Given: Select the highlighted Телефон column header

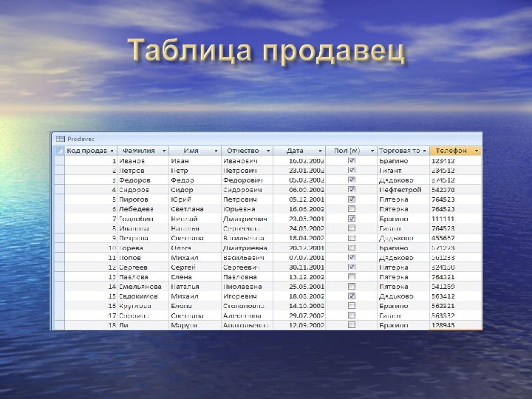Looking at the screenshot, I should tap(455, 151).
